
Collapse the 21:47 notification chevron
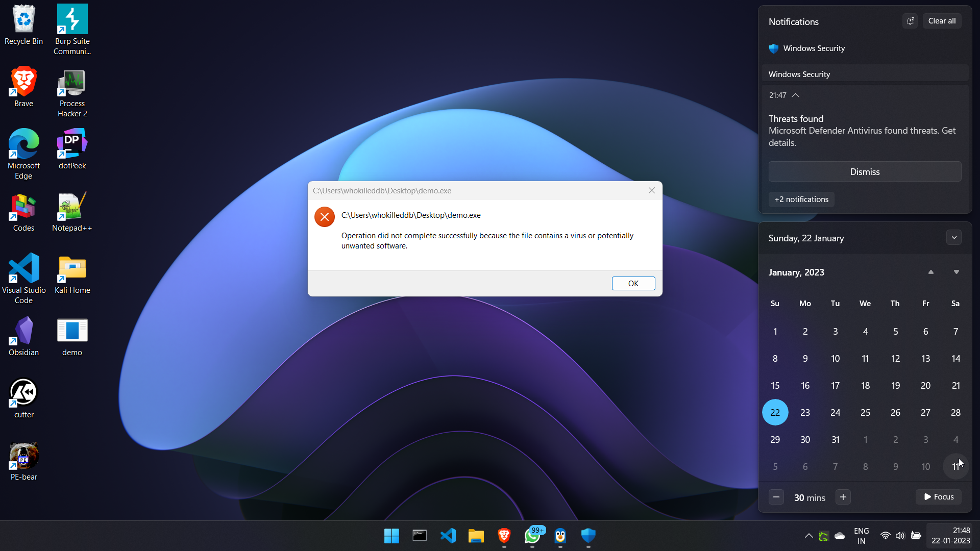pos(796,95)
